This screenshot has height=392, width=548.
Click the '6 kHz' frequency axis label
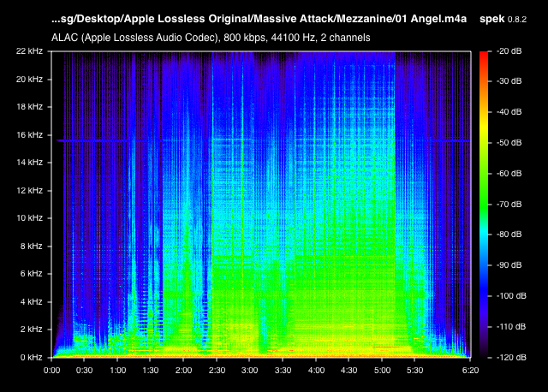point(32,274)
